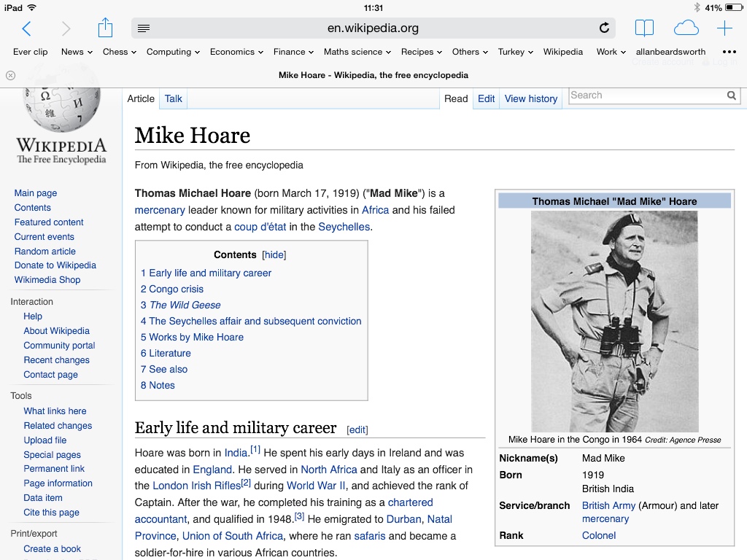Close the Mike Hoare tab
Image resolution: width=747 pixels, height=560 pixels.
pos(11,75)
